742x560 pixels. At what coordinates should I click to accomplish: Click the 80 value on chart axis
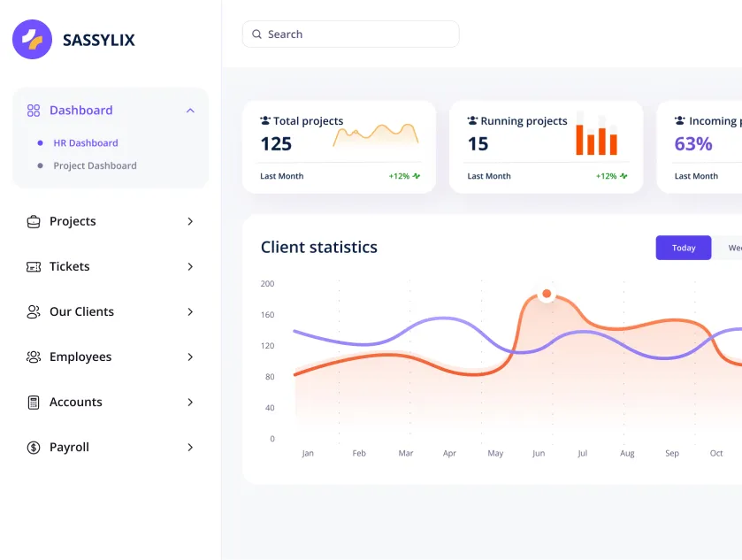270,377
